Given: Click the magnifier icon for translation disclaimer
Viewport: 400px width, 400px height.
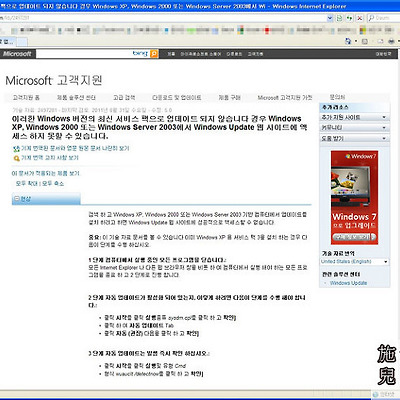Looking at the screenshot, I should [x=16, y=158].
